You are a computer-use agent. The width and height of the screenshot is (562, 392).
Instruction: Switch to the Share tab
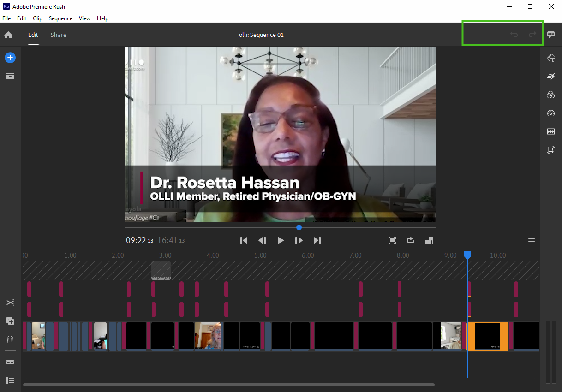tap(58, 35)
